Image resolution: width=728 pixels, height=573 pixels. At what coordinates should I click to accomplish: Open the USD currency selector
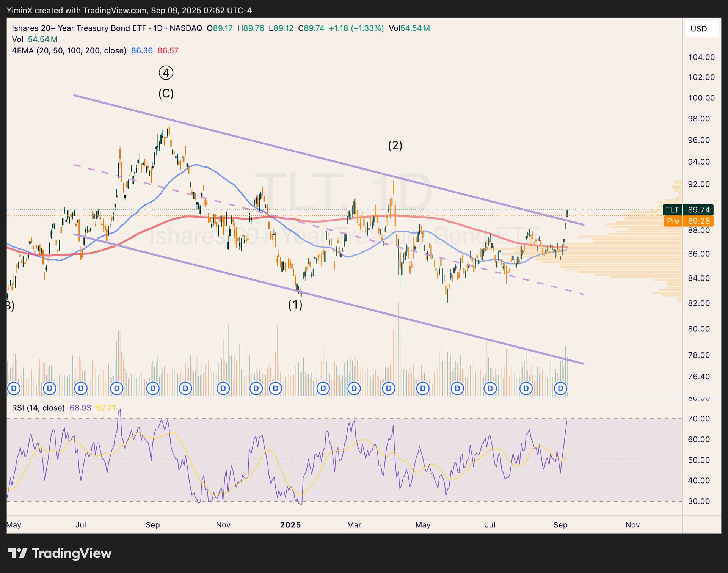tap(701, 29)
